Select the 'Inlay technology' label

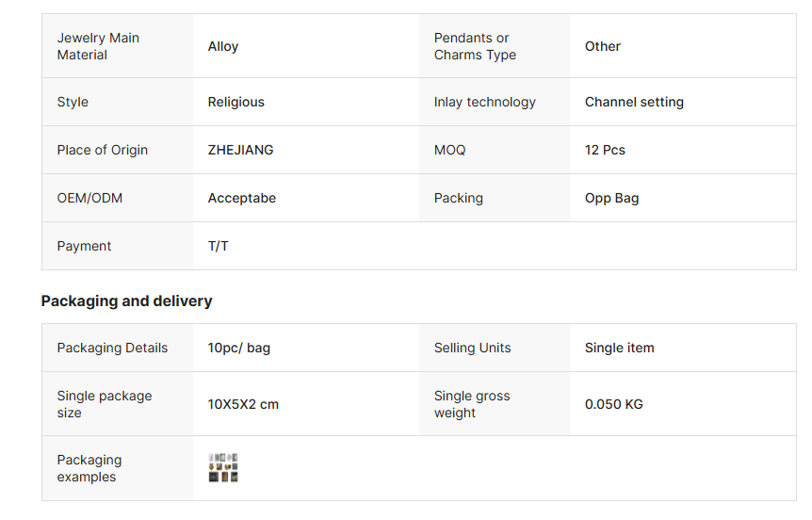click(484, 102)
